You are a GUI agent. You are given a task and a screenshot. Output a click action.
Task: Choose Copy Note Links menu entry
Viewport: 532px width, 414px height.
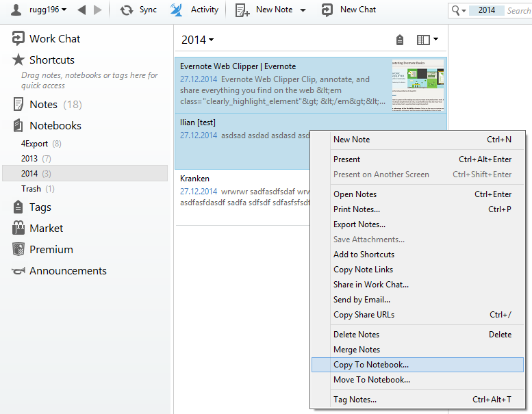(418, 270)
